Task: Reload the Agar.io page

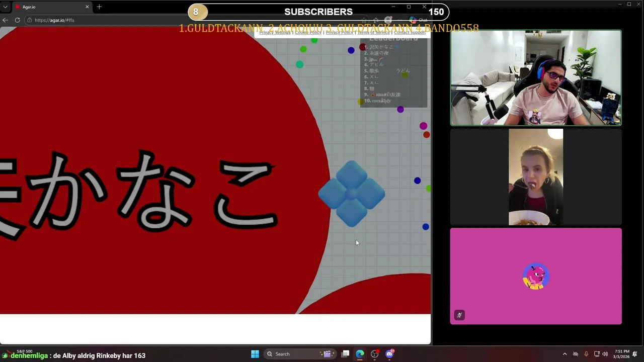Action: tap(17, 20)
